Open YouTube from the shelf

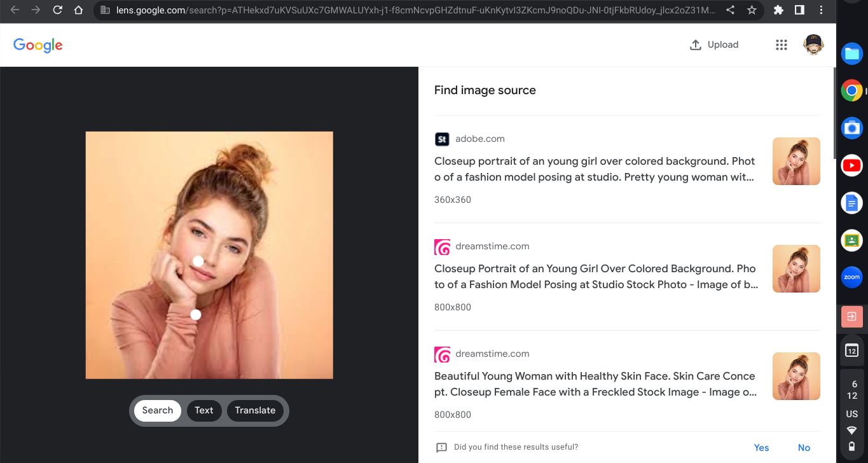[851, 165]
